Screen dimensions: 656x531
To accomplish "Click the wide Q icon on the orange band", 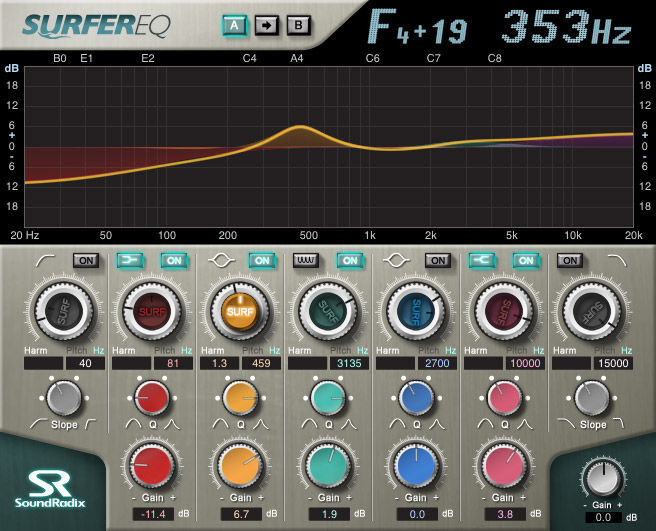I will coord(220,425).
